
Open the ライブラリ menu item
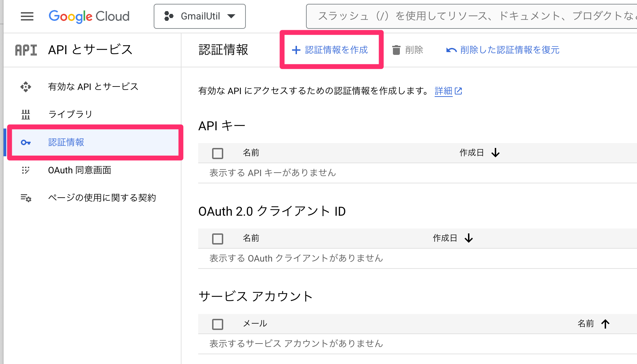coord(71,114)
